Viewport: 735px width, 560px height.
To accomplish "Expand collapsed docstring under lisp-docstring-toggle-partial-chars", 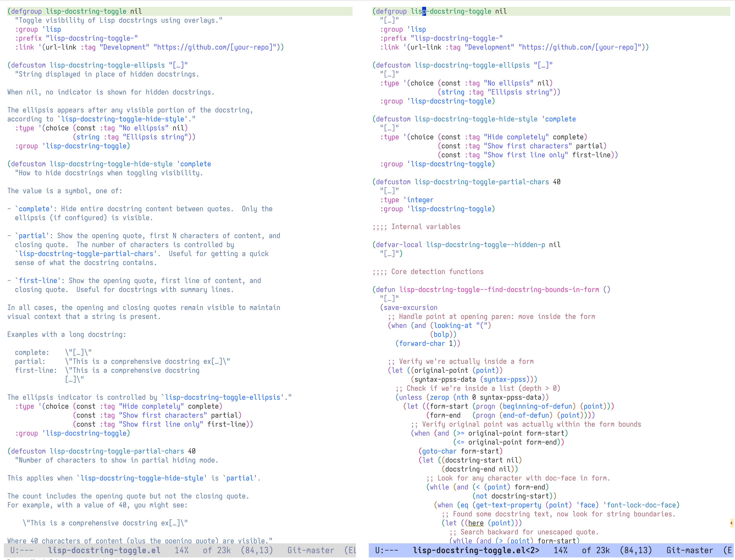I will click(389, 191).
